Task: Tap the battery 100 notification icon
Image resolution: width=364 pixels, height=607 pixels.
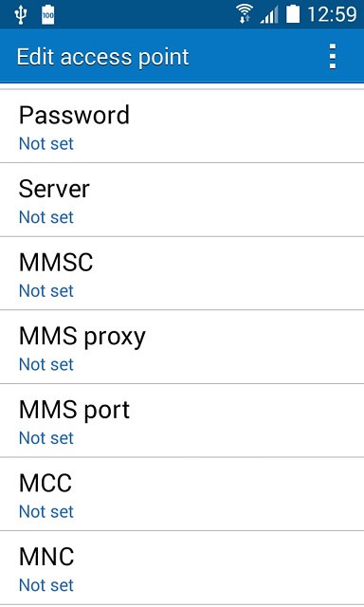Action: point(48,15)
